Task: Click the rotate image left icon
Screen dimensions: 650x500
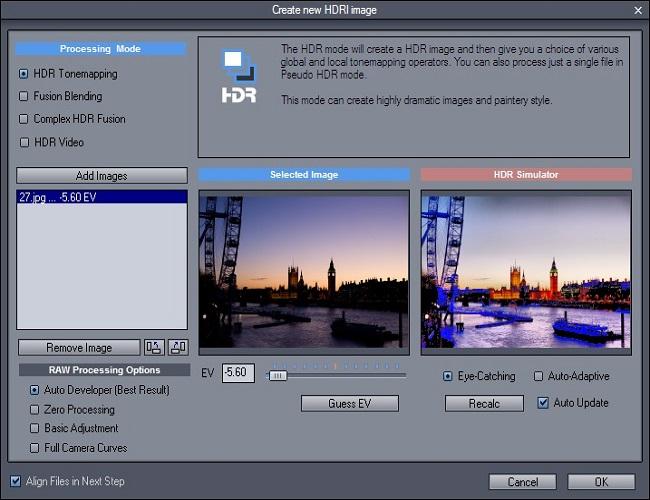Action: [x=154, y=348]
